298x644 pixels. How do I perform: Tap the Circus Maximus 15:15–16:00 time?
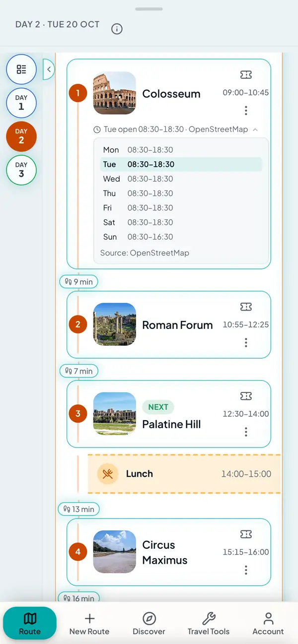point(246,552)
